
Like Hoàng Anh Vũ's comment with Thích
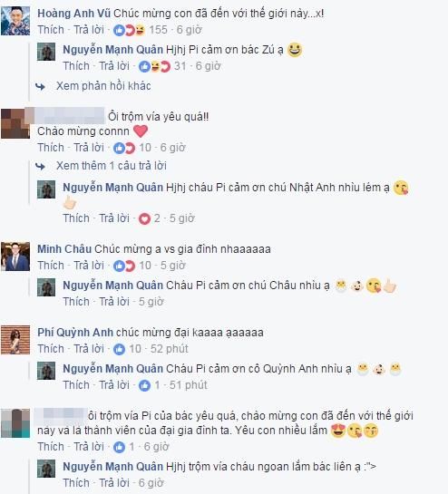coord(51,30)
